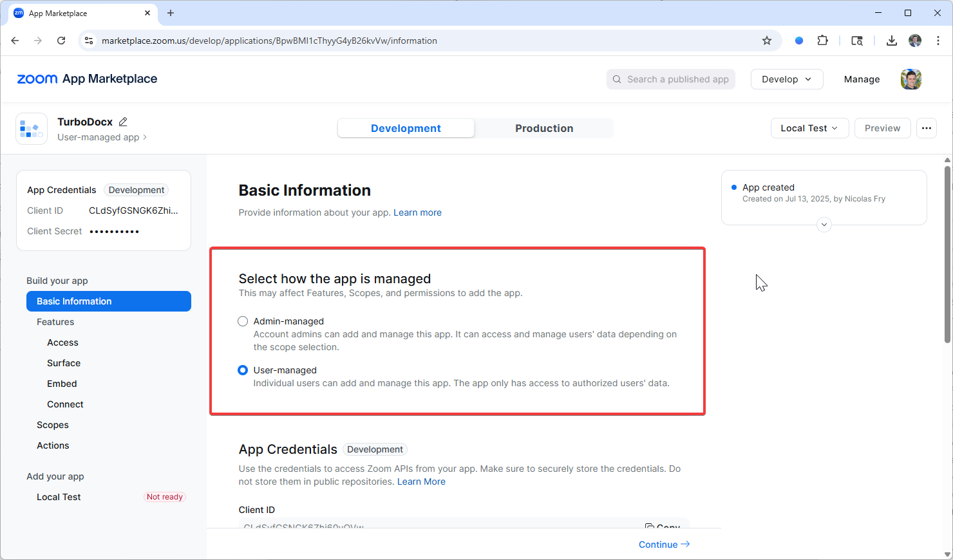Click the blue circle extension icon
The height and width of the screenshot is (560, 953).
[799, 41]
